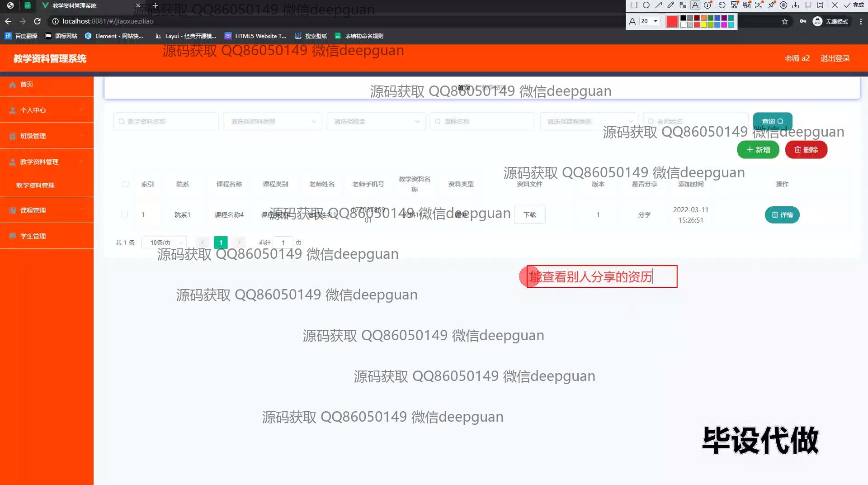The height and width of the screenshot is (485, 868).
Task: Open the 教学资料管理 submenu item
Action: (47, 185)
